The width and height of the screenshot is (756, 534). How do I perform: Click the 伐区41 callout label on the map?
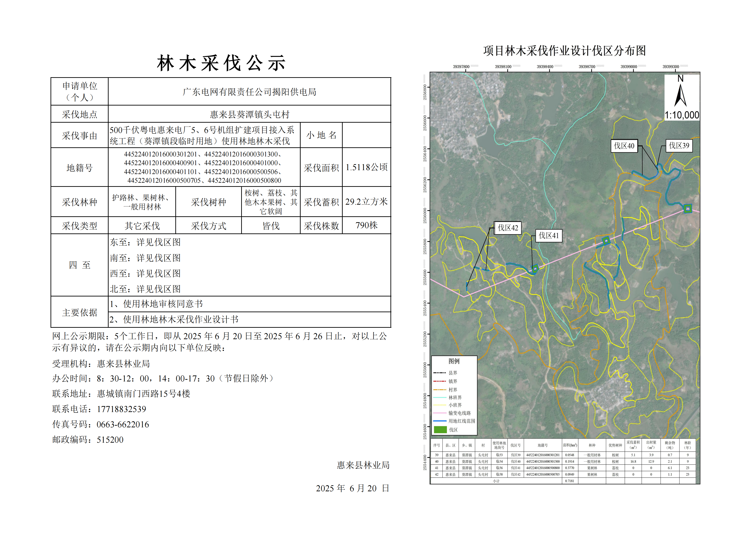(549, 235)
